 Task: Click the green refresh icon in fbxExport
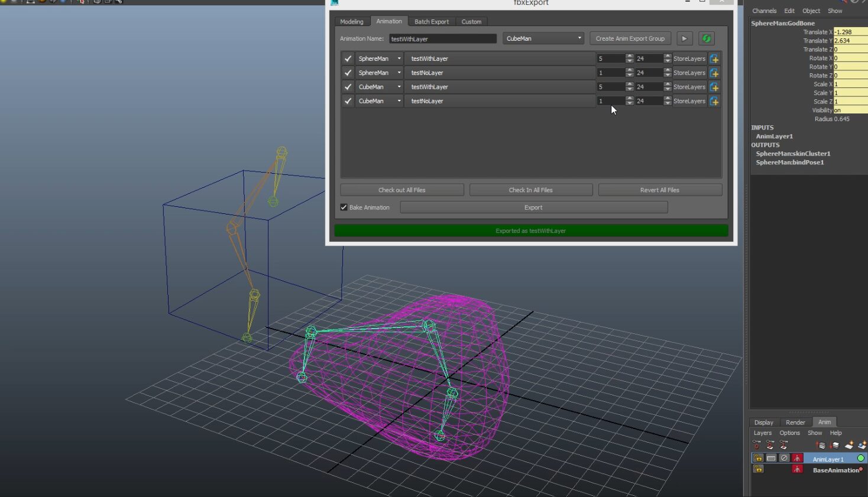click(x=706, y=38)
